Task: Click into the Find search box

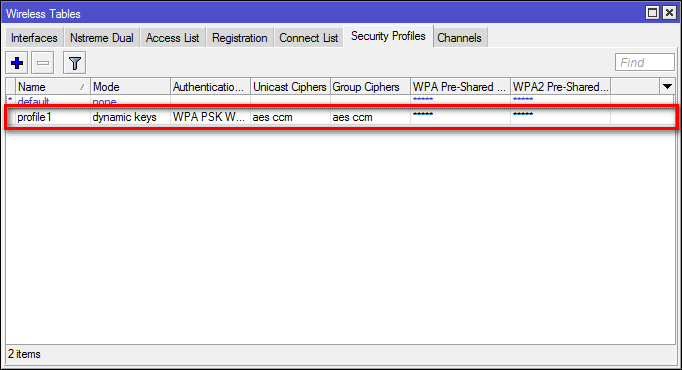Action: 645,63
